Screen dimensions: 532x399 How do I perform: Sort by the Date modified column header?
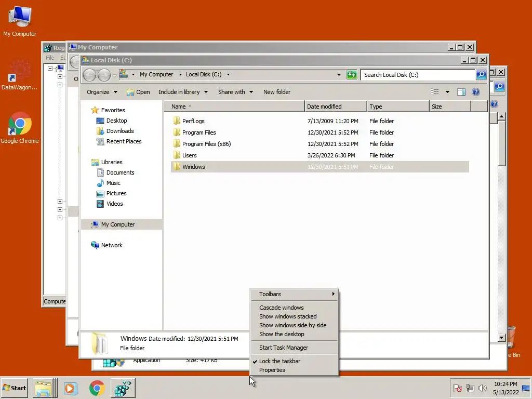336,107
